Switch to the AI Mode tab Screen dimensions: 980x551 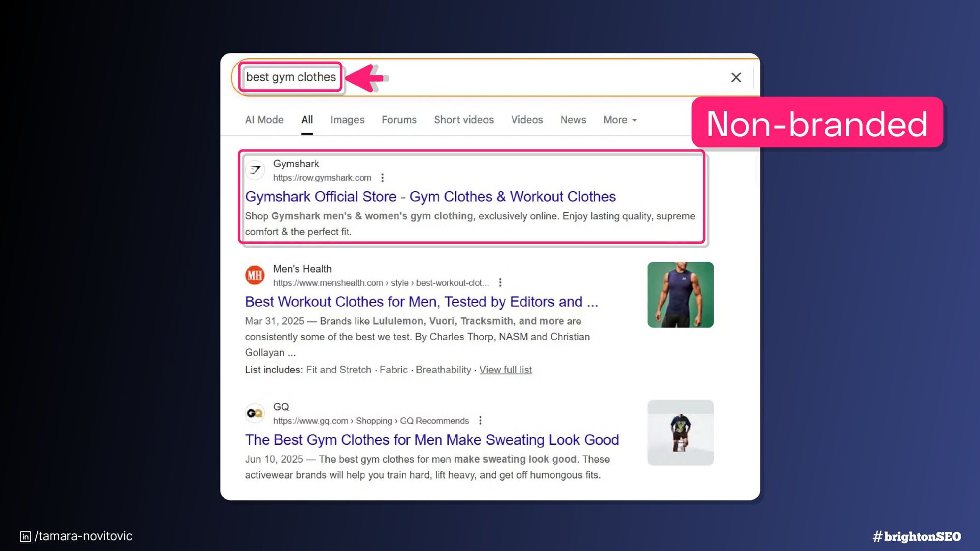264,120
